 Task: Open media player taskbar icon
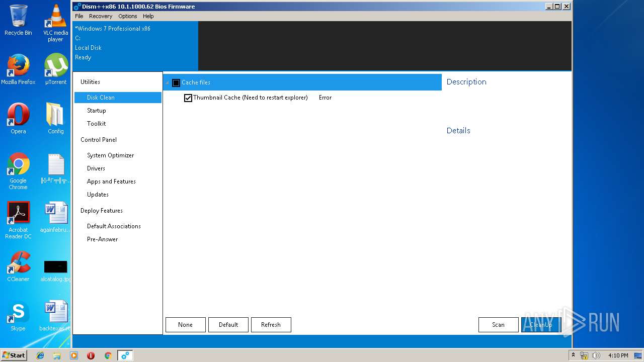click(x=74, y=355)
